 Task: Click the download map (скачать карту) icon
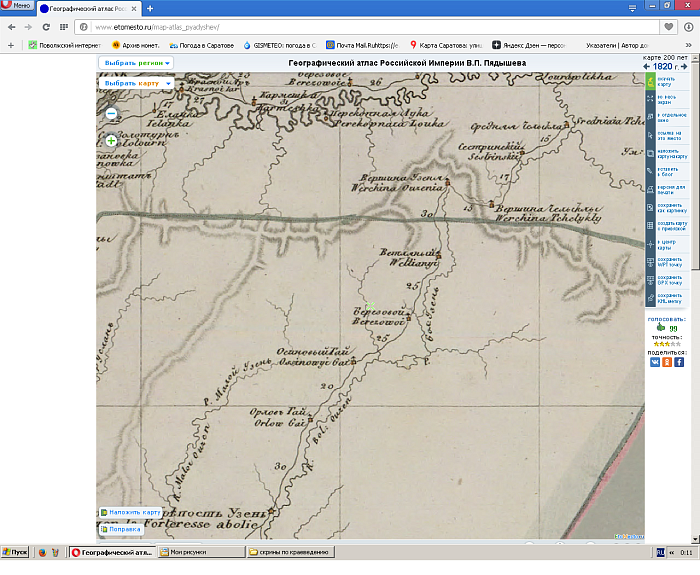click(650, 81)
